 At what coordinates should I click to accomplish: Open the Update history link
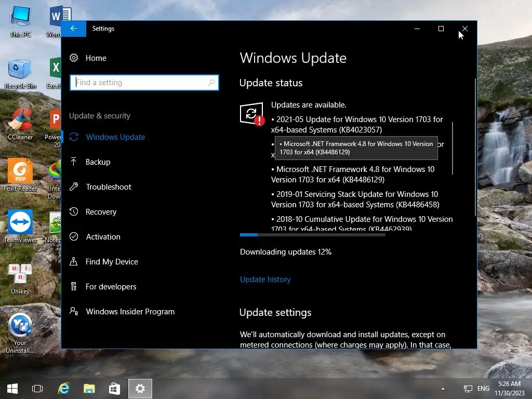click(x=265, y=279)
